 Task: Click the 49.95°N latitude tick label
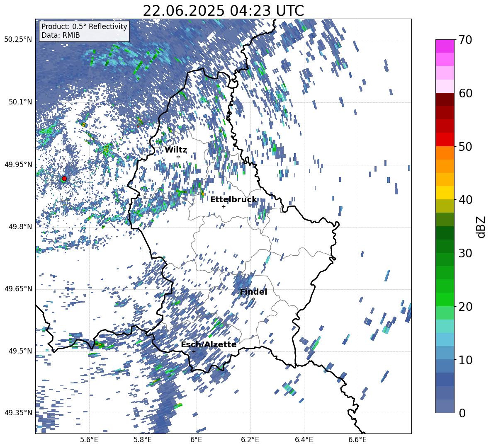pyautogui.click(x=18, y=164)
